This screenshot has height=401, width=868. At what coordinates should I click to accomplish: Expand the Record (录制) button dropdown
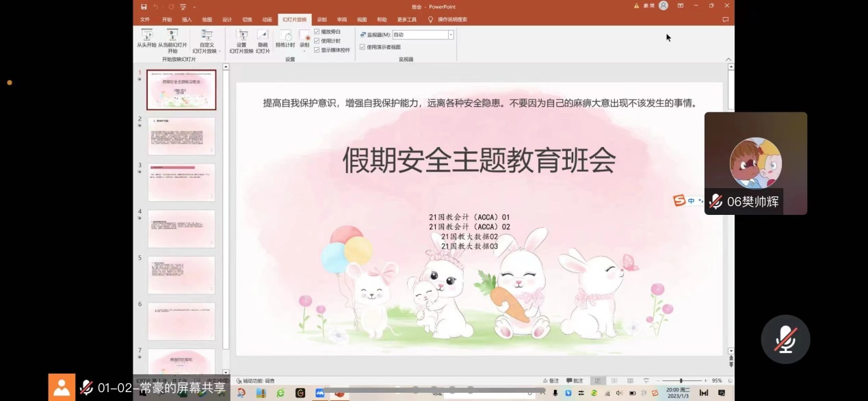coord(304,51)
